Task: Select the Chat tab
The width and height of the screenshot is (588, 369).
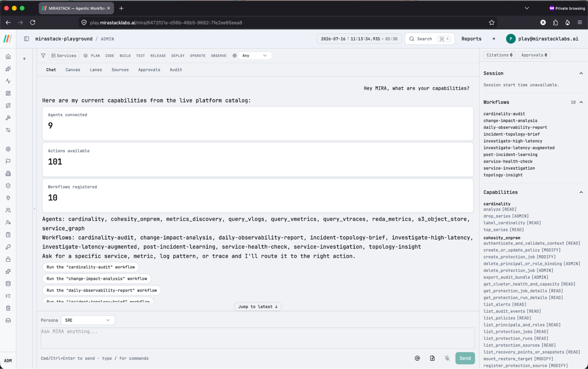Action: click(x=51, y=70)
